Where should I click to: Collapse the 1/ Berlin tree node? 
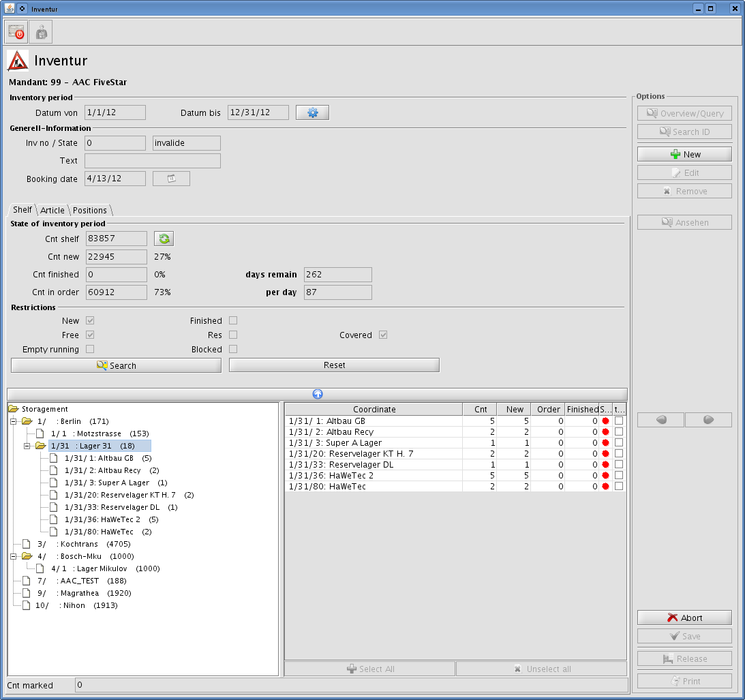point(14,421)
